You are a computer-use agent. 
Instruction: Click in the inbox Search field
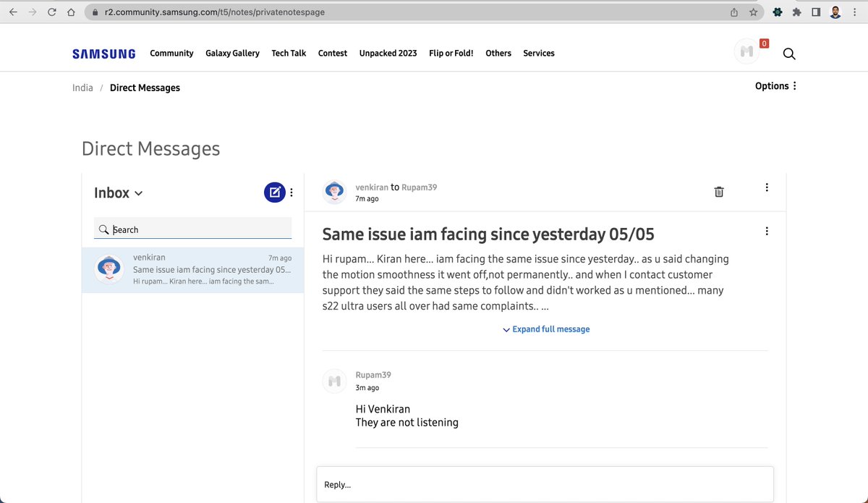click(x=193, y=229)
